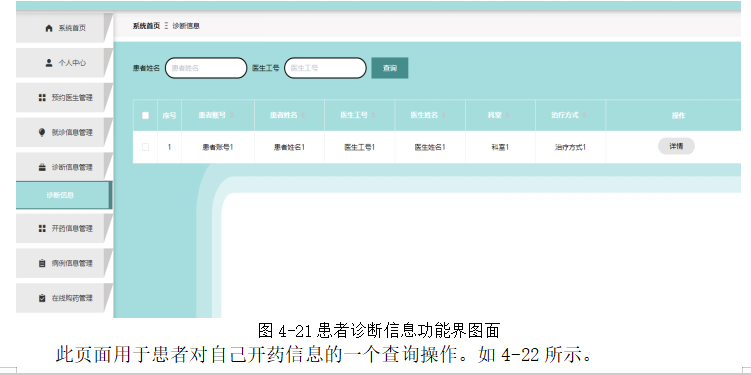Sort the table by 患者账号 column arrows
Screen dimensions: 751x375
(232, 115)
